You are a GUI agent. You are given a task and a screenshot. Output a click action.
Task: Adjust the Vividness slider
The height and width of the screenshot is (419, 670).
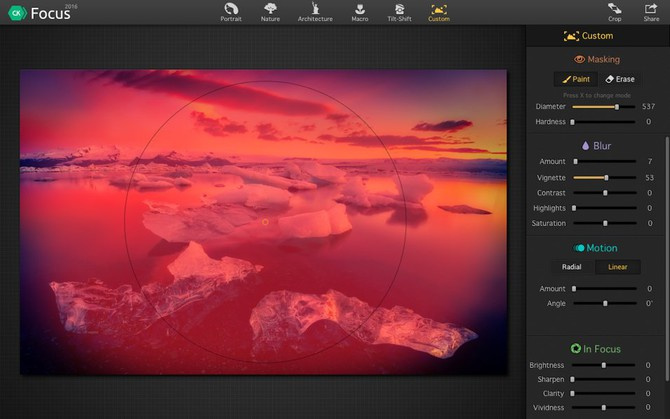click(603, 407)
